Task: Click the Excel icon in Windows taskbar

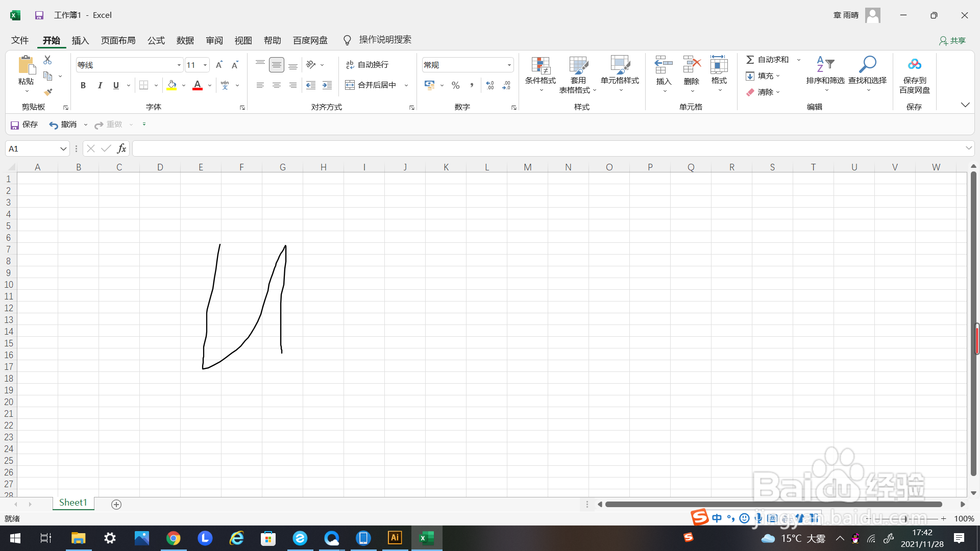Action: point(427,538)
